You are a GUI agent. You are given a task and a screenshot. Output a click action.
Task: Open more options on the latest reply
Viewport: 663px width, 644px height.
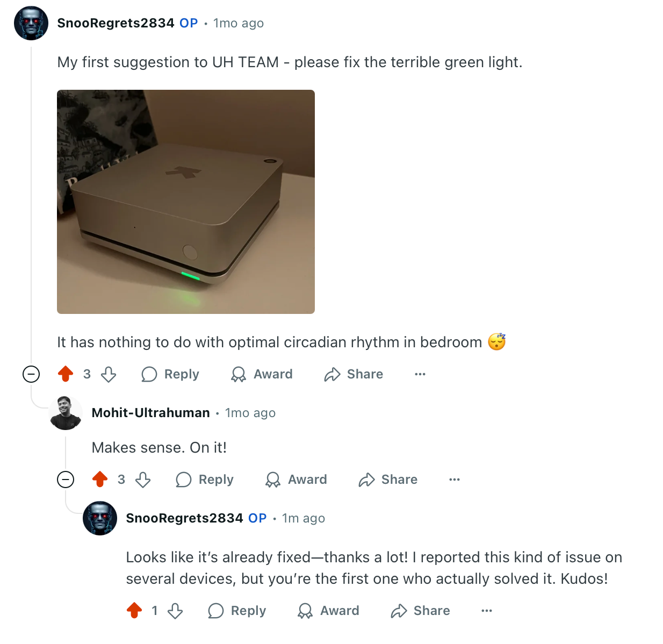tap(487, 611)
